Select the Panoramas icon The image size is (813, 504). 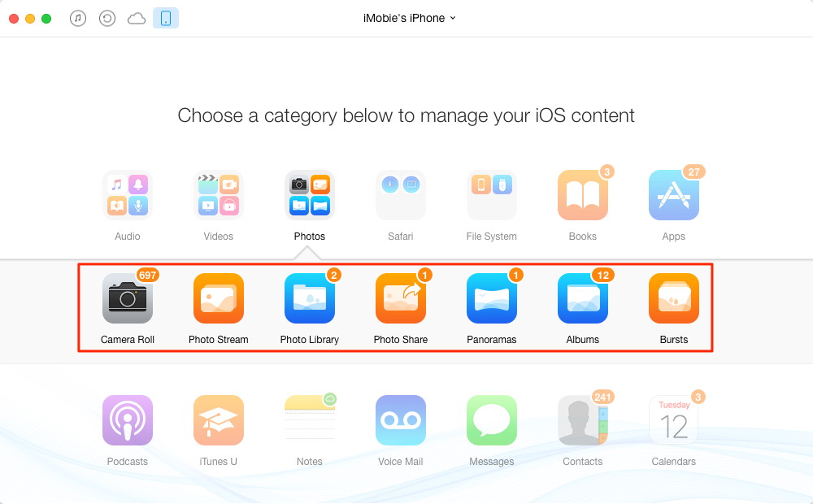click(x=492, y=298)
